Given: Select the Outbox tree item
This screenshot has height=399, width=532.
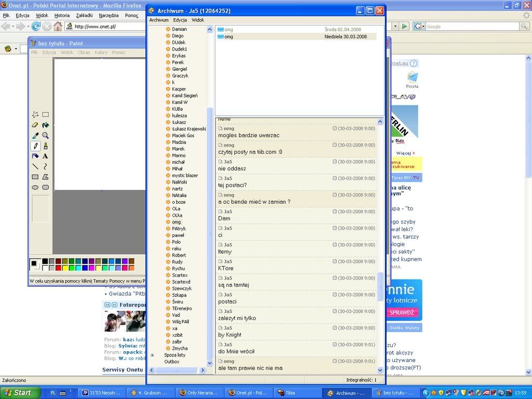Looking at the screenshot, I should click(x=171, y=362).
